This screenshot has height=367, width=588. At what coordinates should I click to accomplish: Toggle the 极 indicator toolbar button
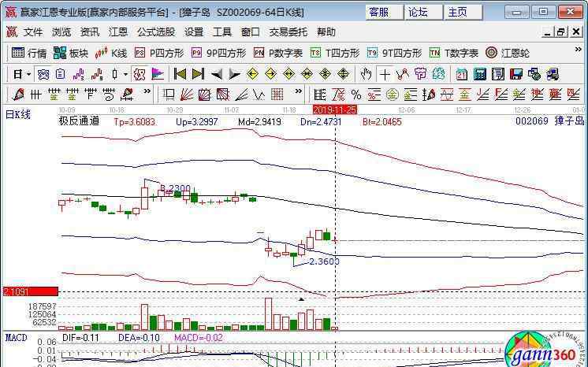(x=140, y=74)
